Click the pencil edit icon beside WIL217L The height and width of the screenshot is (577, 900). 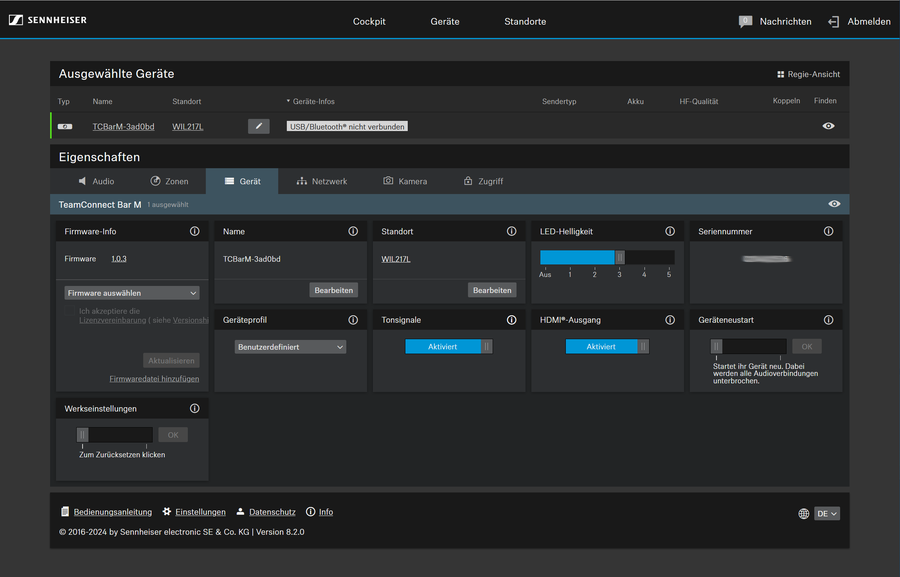tap(258, 126)
